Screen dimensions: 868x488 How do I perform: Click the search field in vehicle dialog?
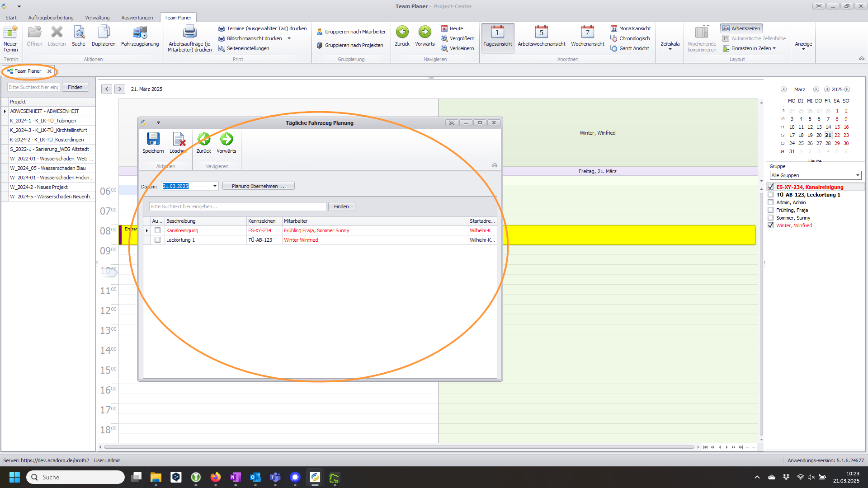point(237,206)
